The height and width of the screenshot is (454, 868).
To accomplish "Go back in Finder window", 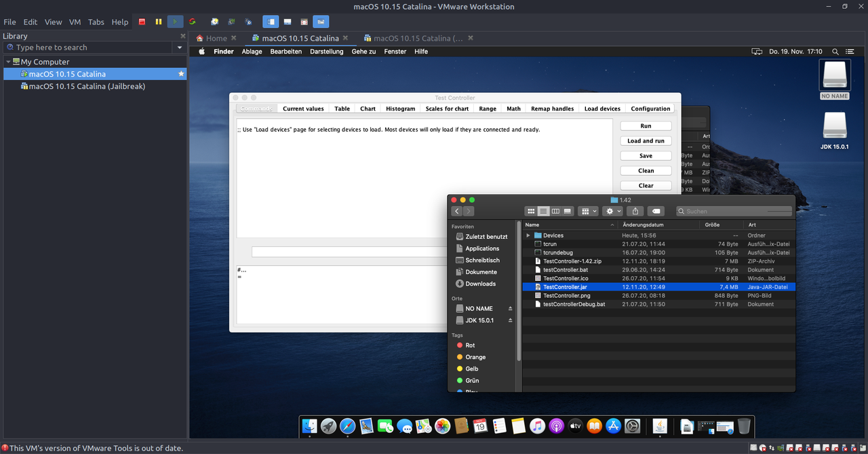I will point(457,211).
